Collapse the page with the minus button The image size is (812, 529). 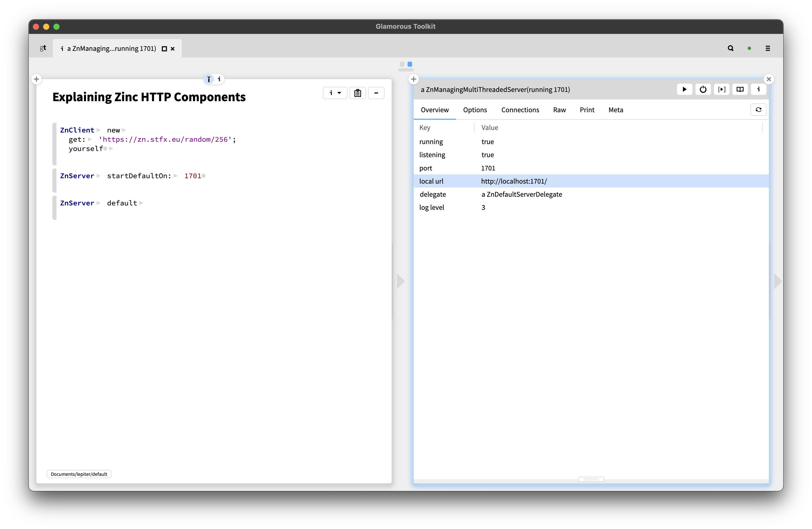pyautogui.click(x=376, y=93)
